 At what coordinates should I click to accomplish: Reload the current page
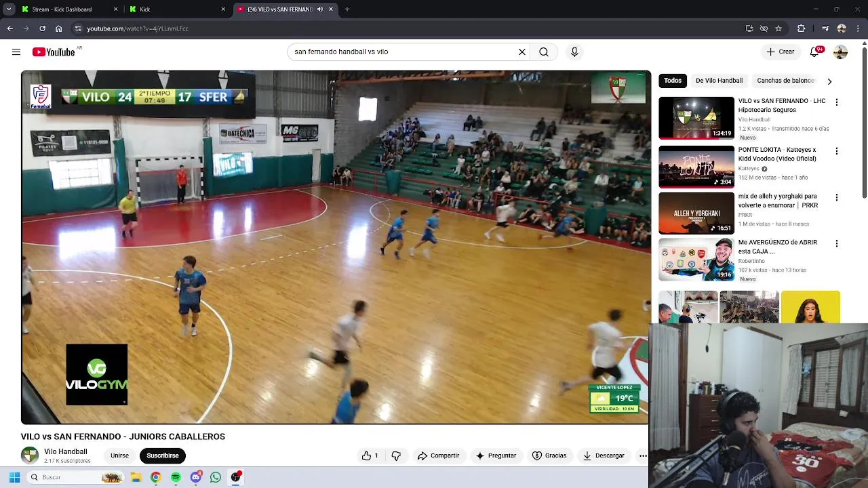click(42, 28)
